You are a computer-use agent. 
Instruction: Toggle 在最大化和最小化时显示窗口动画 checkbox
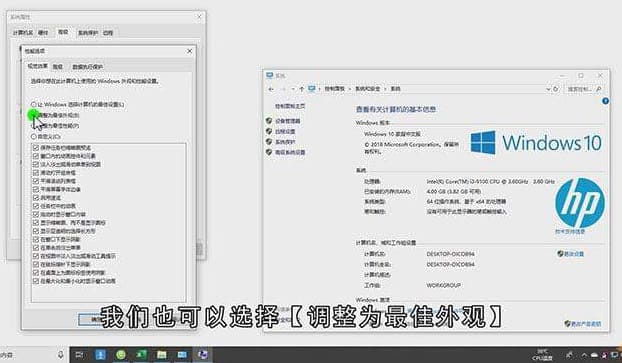pos(36,281)
